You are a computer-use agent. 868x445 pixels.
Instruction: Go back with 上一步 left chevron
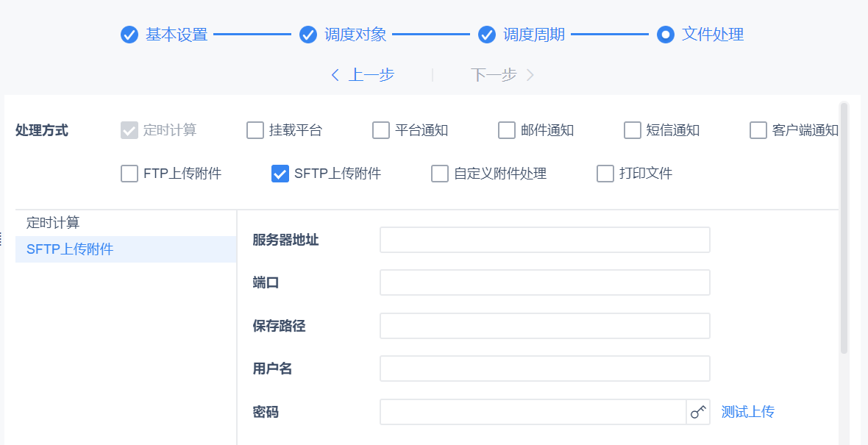click(x=335, y=74)
